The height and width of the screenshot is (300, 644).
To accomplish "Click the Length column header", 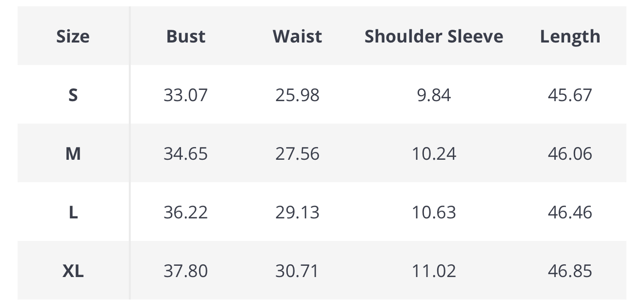I will click(x=570, y=37).
